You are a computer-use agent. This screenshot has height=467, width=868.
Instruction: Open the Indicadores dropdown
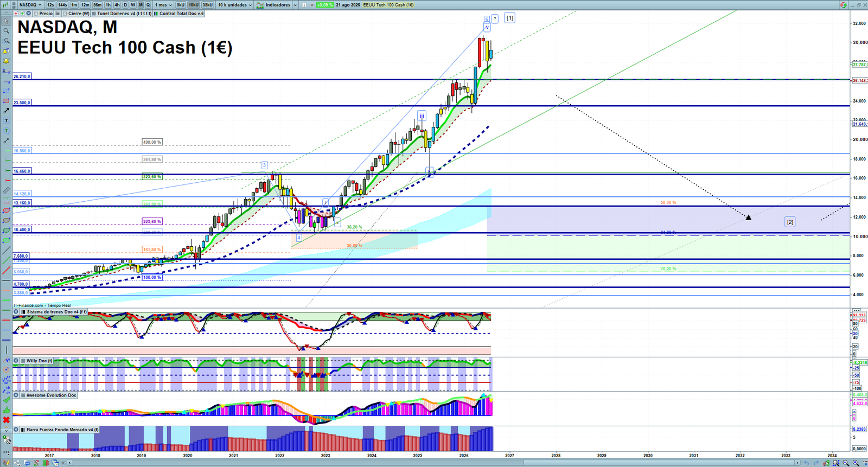[x=274, y=5]
